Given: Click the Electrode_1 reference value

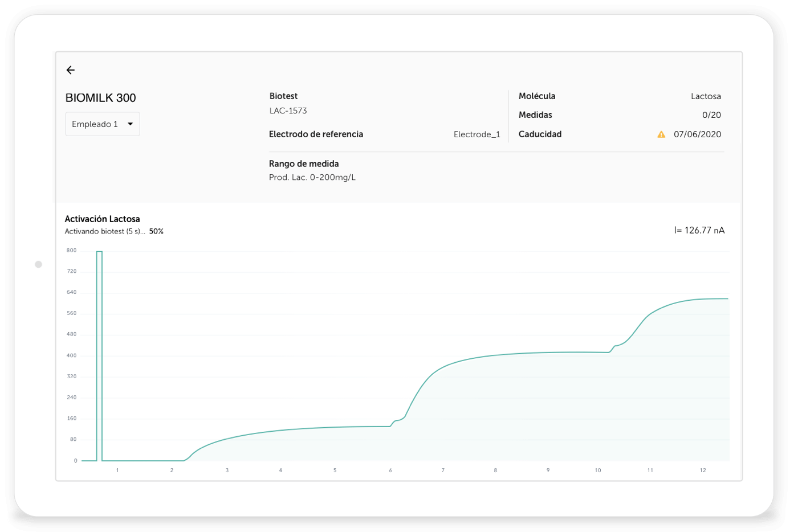Looking at the screenshot, I should click(x=477, y=134).
